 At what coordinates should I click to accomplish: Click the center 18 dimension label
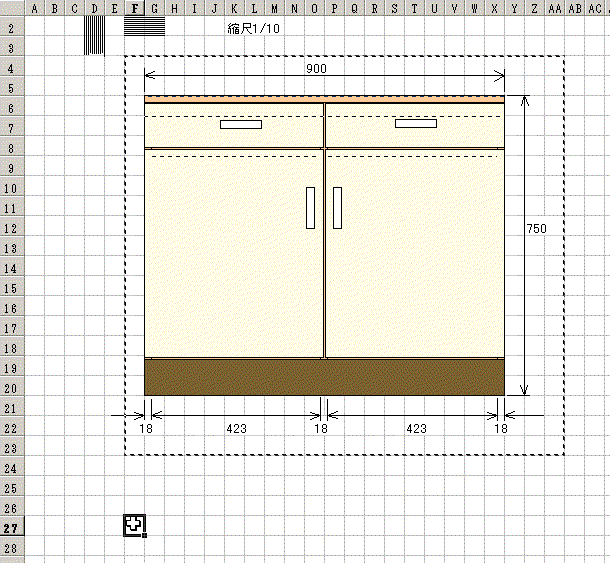click(321, 429)
